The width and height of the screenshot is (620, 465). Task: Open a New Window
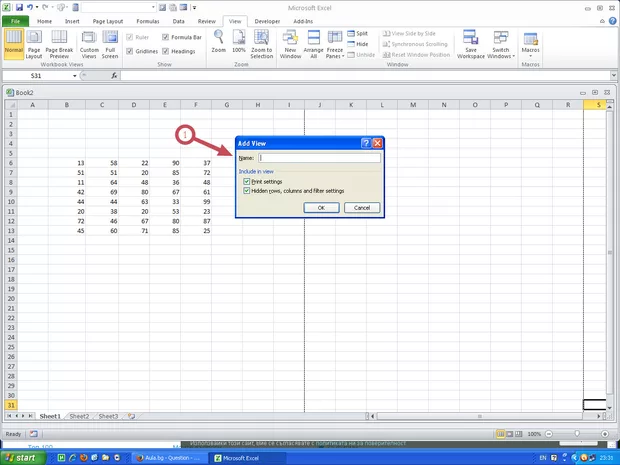coord(291,43)
